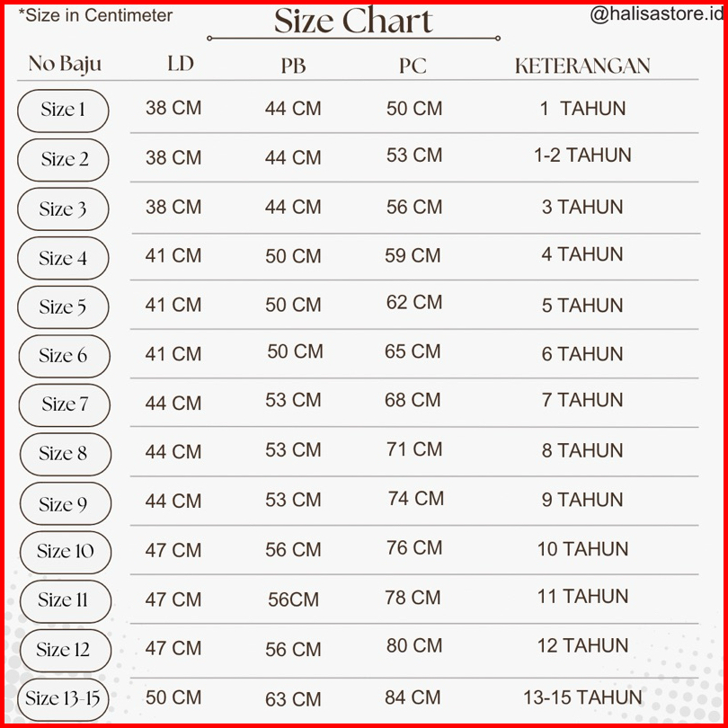Select the 13-15 TAHUN description cell

point(582,697)
